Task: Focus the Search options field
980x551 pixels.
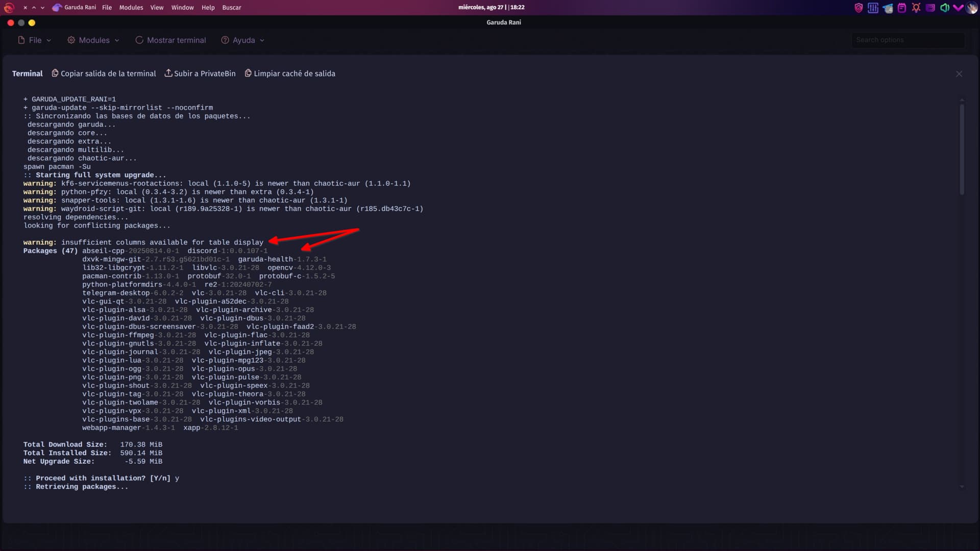Action: (908, 40)
